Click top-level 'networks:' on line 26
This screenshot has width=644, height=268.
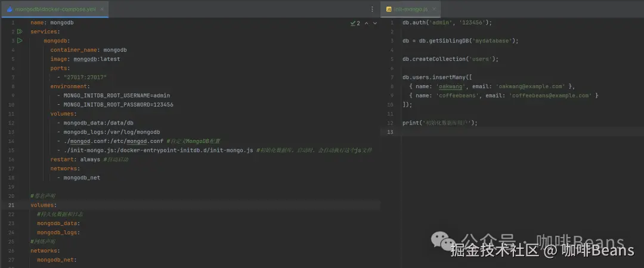coord(45,250)
